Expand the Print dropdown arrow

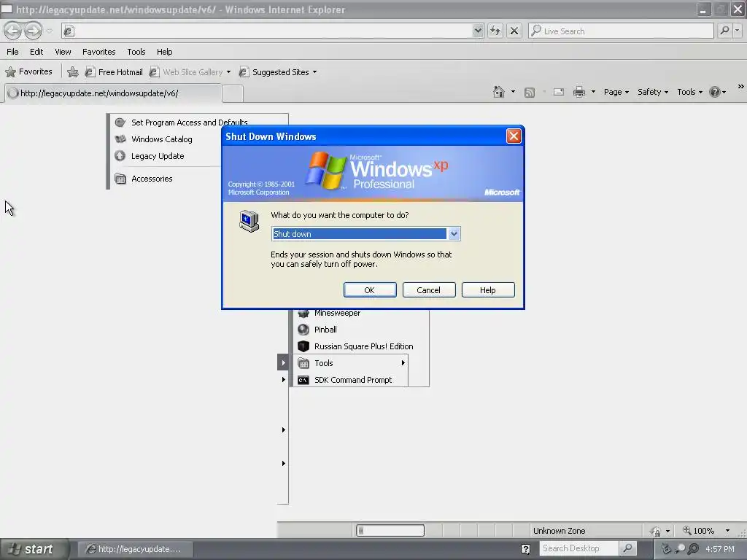pos(593,91)
